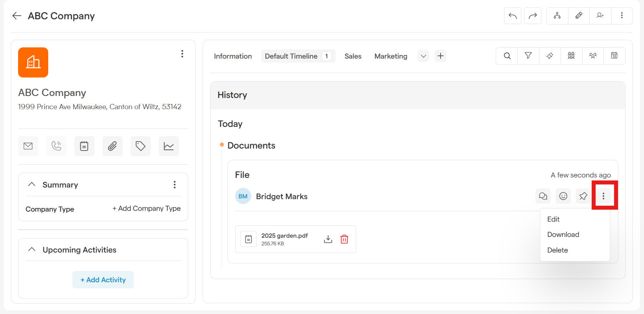Viewport: 644px width, 314px height.
Task: Expand the more tabs dropdown chevron
Action: click(x=423, y=56)
